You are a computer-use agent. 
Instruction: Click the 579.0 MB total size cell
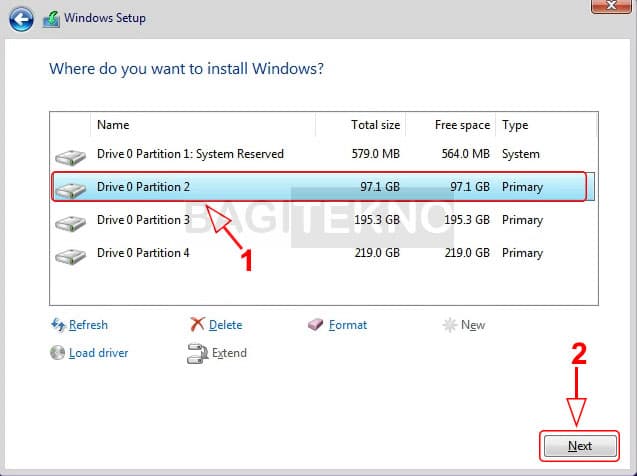[x=376, y=154]
